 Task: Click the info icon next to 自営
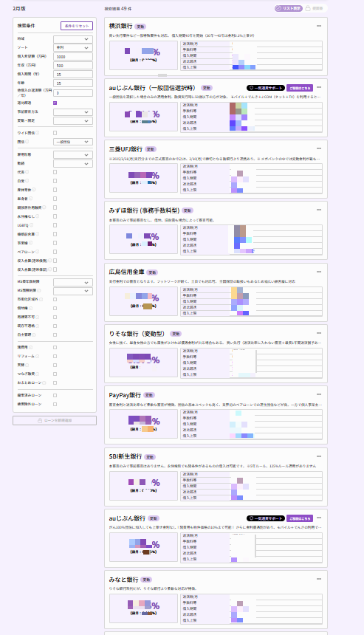point(27,181)
